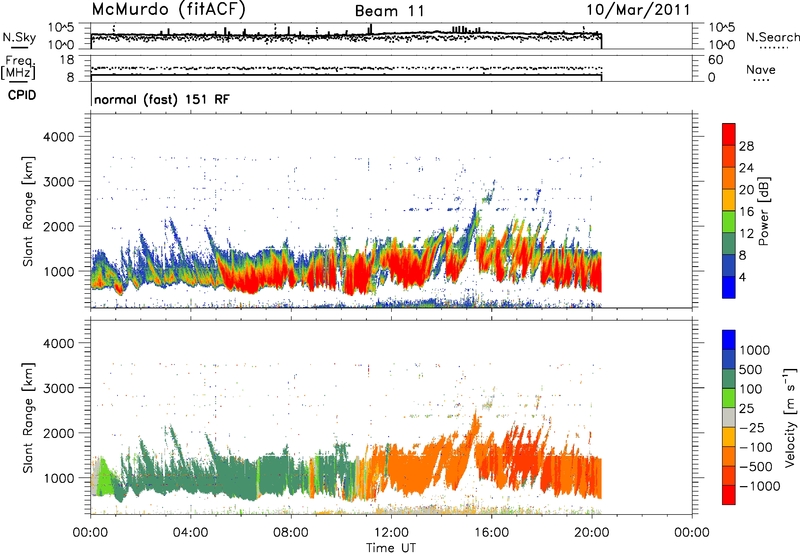Viewport: 800px width, 554px height.
Task: Click the "24" tick on the Power colorbar
Action: coord(746,168)
